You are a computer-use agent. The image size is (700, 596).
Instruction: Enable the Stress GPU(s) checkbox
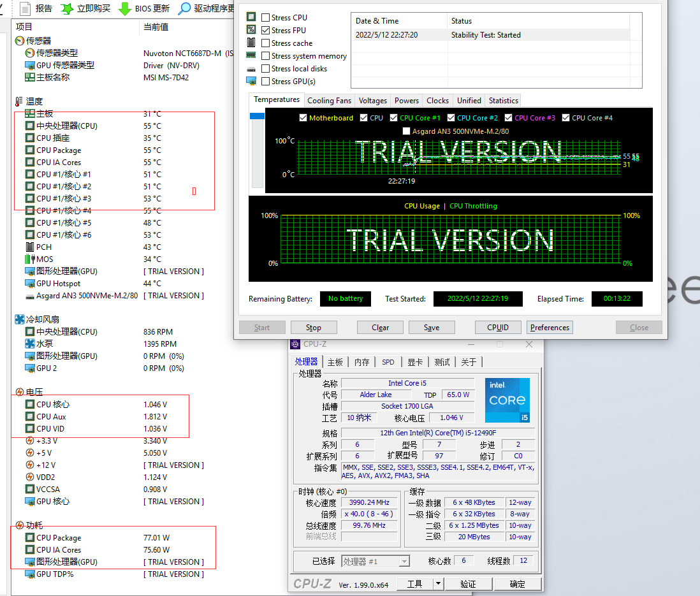point(266,81)
